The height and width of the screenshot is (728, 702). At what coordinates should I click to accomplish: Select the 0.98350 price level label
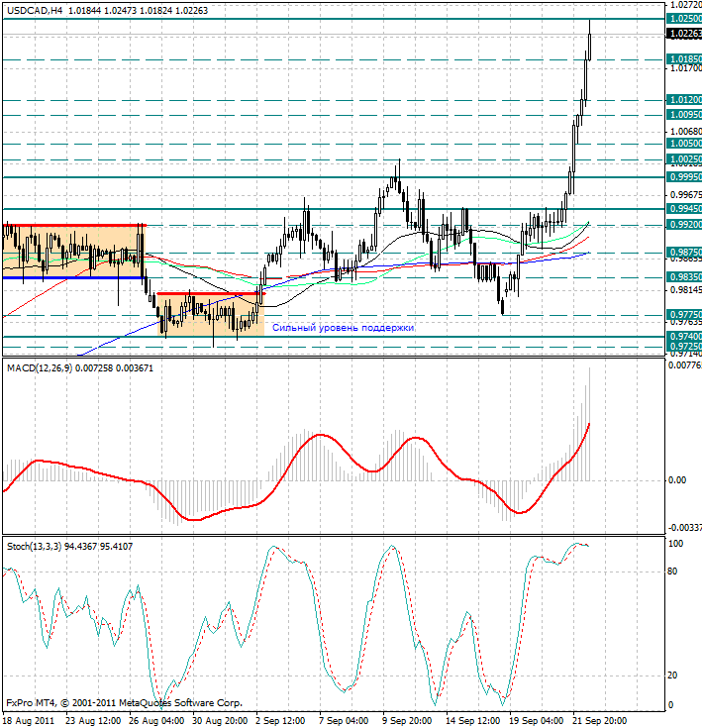click(684, 277)
